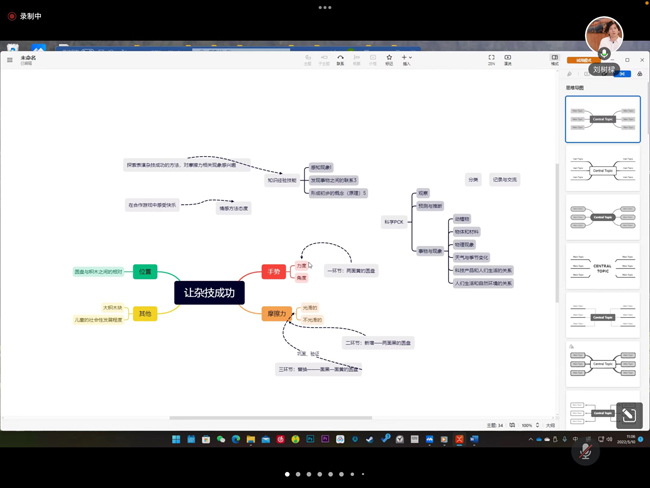Screen dimensions: 650x488
Task: Pick the fifth square-line structure thumbnail
Action: coord(603,315)
